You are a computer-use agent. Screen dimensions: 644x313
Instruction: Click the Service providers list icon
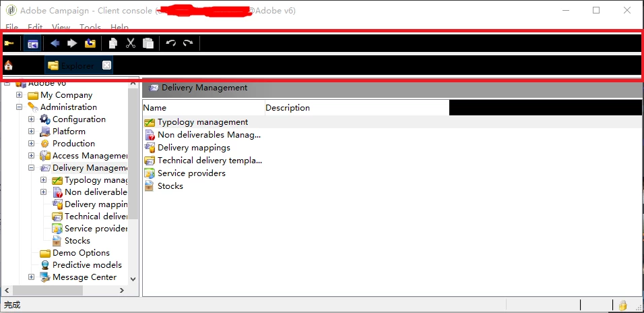(150, 173)
